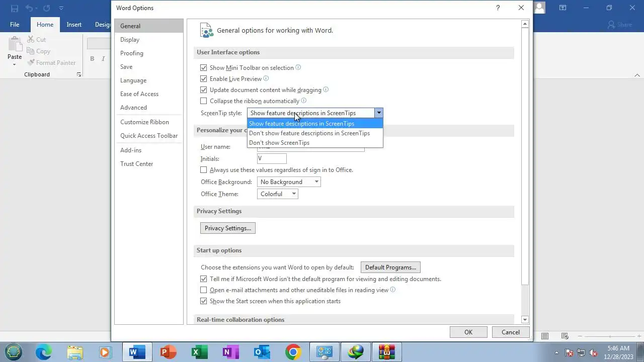Open Google Chrome from the taskbar

(293, 352)
